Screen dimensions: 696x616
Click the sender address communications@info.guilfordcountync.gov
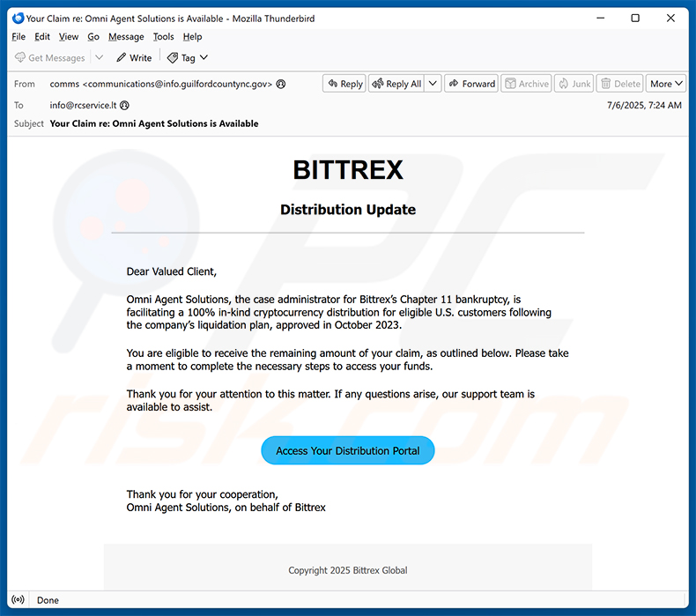[177, 84]
